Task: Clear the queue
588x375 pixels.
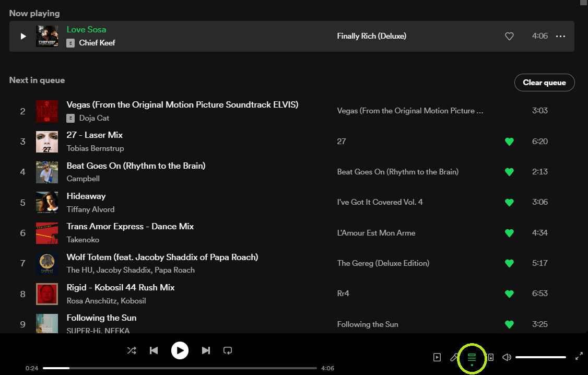Action: [x=545, y=83]
